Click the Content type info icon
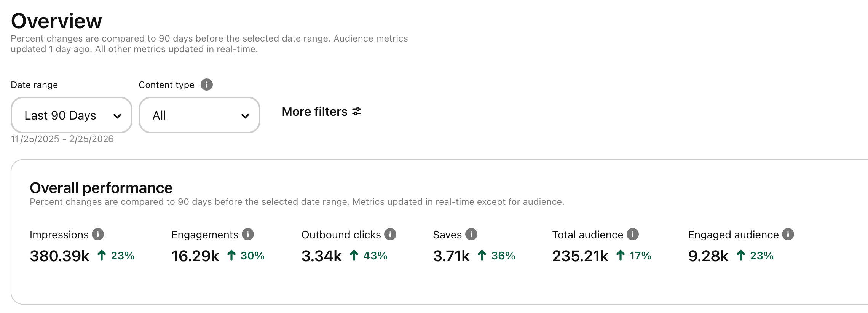 click(x=207, y=85)
